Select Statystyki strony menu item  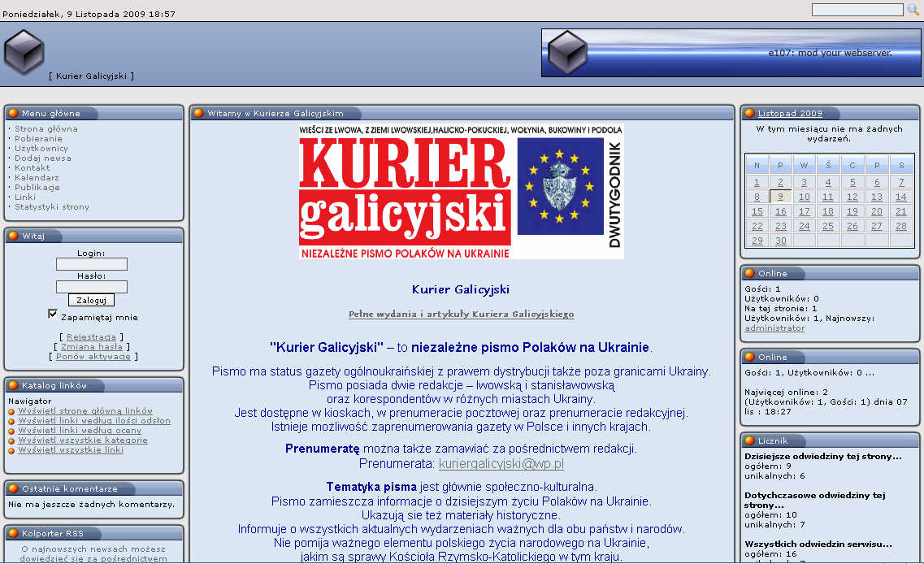[x=52, y=206]
